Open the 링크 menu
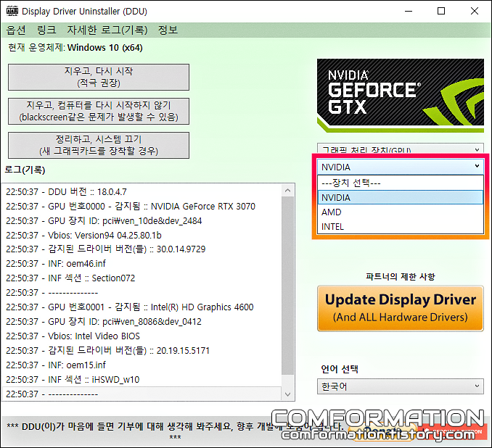Image resolution: width=492 pixels, height=448 pixels. point(46,30)
